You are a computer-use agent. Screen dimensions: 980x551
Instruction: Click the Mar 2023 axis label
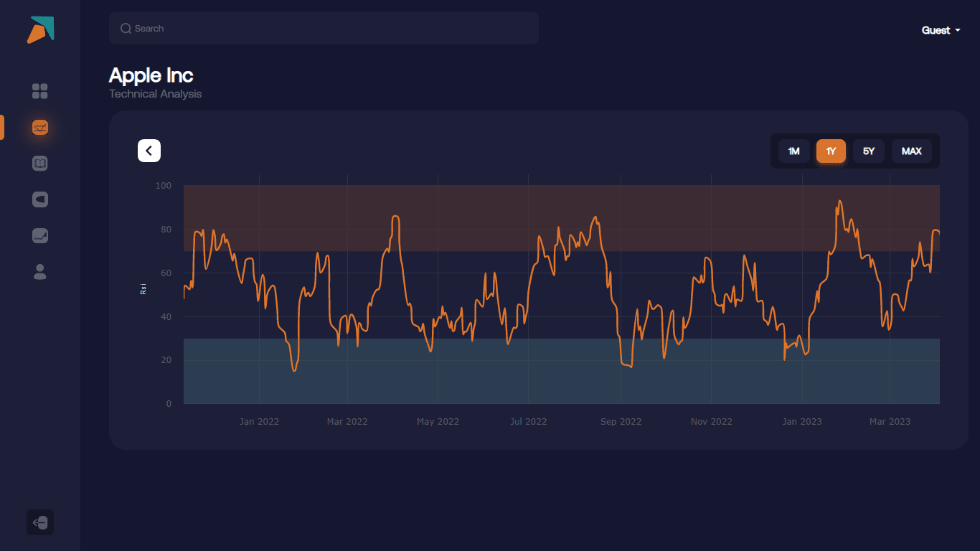890,422
